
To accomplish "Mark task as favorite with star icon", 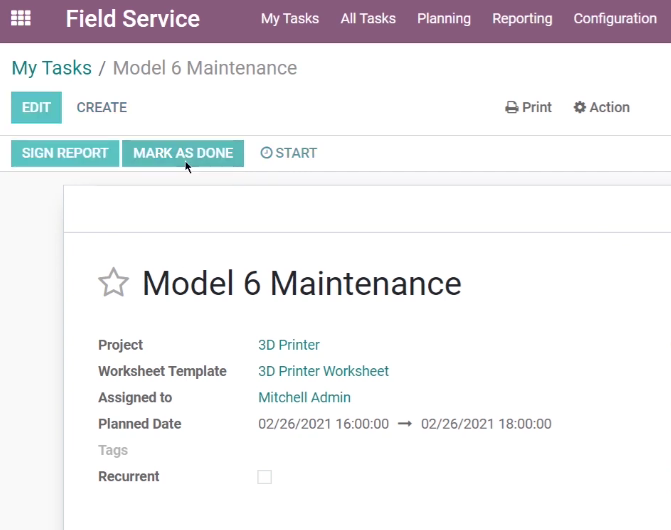I will point(113,283).
